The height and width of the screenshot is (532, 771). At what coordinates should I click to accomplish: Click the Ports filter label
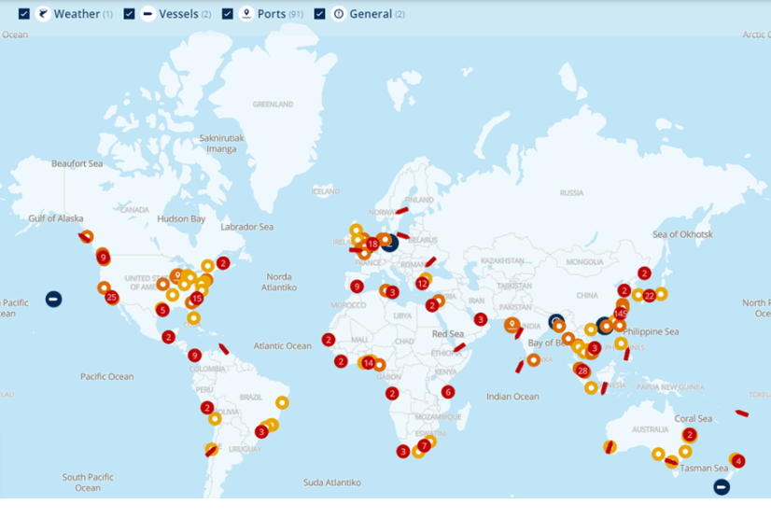272,14
